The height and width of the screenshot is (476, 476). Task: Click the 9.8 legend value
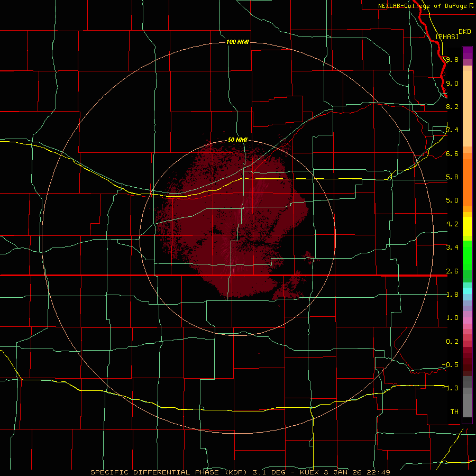coord(452,59)
